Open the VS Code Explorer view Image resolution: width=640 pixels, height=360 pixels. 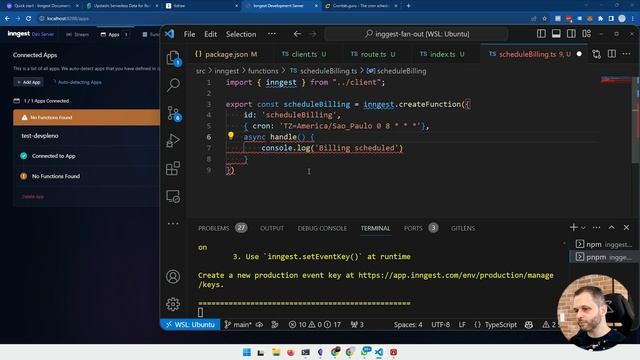click(x=173, y=58)
